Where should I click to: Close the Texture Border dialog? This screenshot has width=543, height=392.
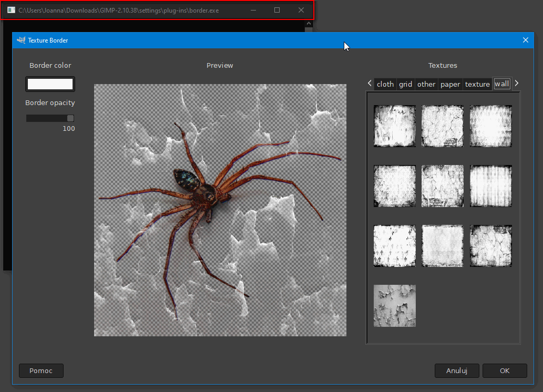tap(525, 40)
